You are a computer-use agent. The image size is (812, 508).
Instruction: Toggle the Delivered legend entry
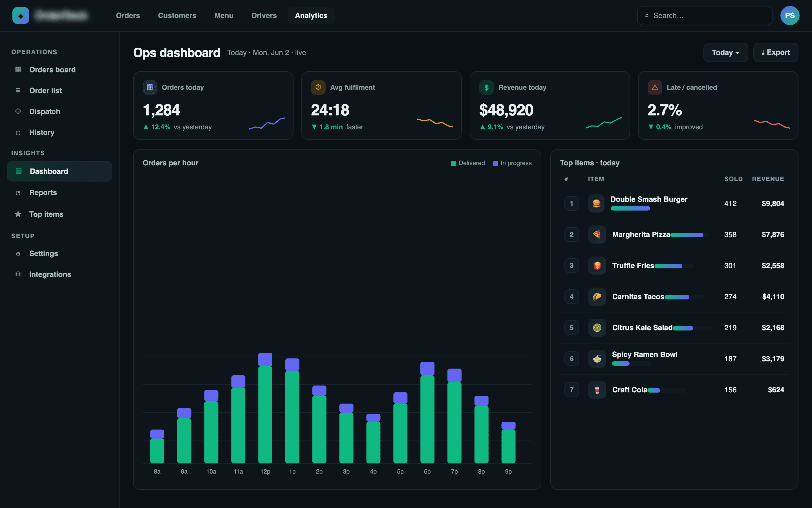(468, 163)
